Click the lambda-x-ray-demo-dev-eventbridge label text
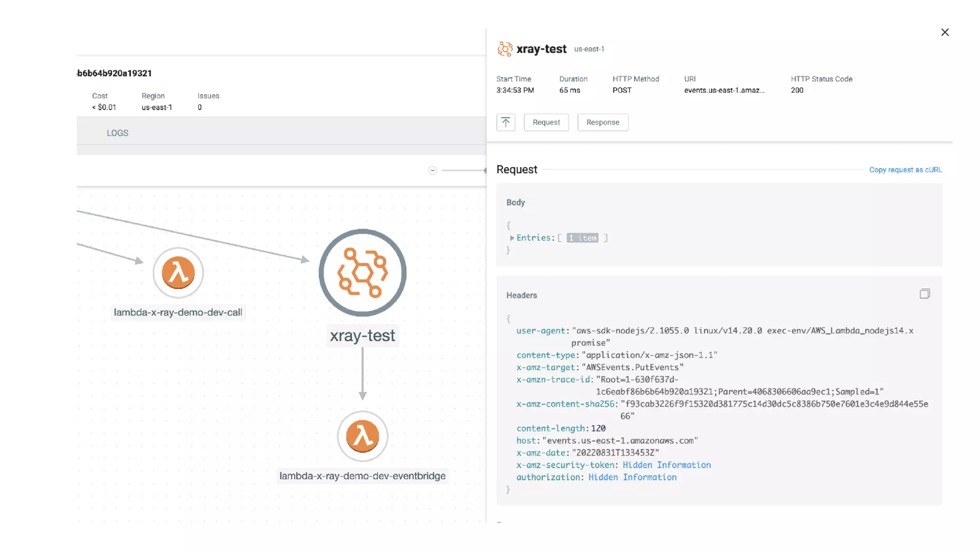The image size is (980, 551). (362, 476)
